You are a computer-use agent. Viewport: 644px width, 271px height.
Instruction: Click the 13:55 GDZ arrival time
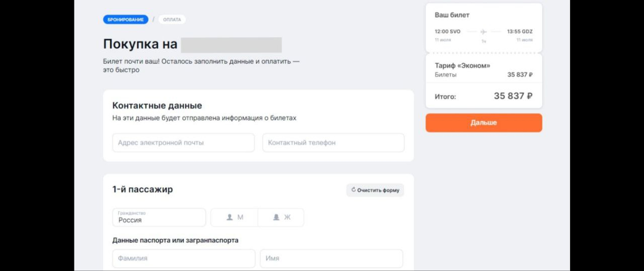click(x=519, y=32)
